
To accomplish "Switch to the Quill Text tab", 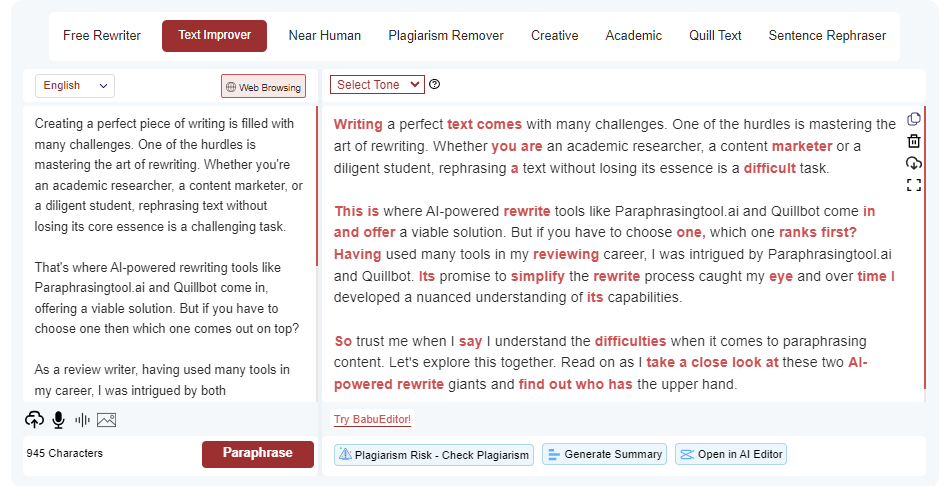I will (715, 36).
